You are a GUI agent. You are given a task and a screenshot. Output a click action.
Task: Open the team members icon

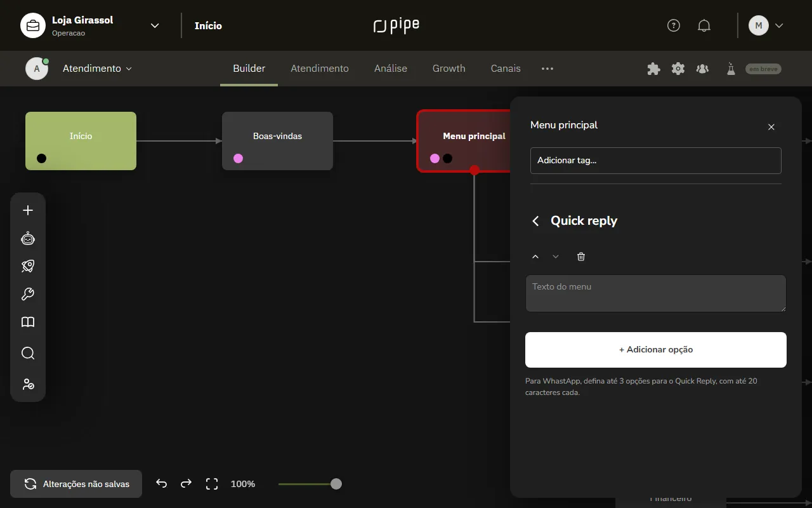click(x=702, y=69)
